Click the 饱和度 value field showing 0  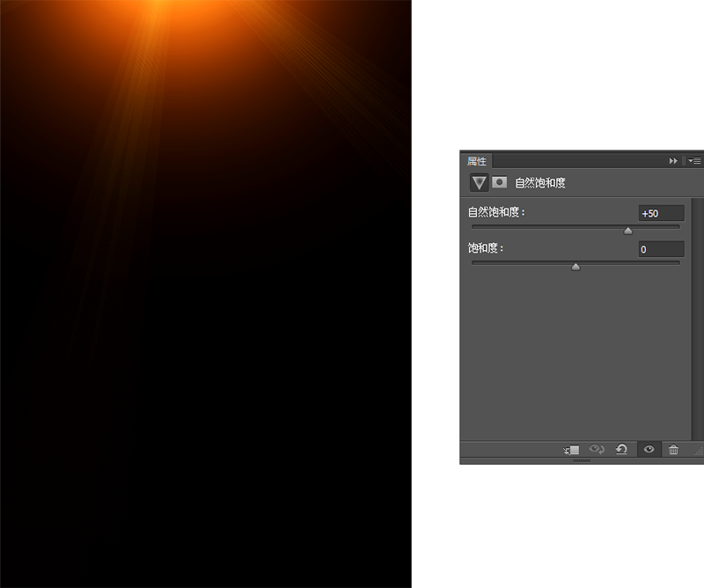pos(662,249)
